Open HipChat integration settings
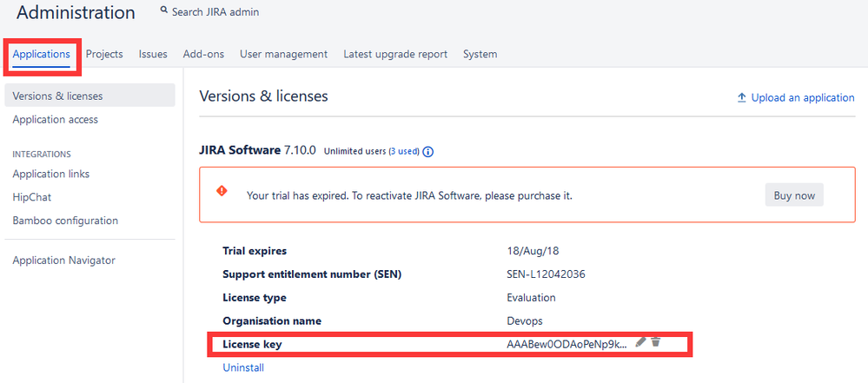This screenshot has height=383, width=868. click(32, 197)
